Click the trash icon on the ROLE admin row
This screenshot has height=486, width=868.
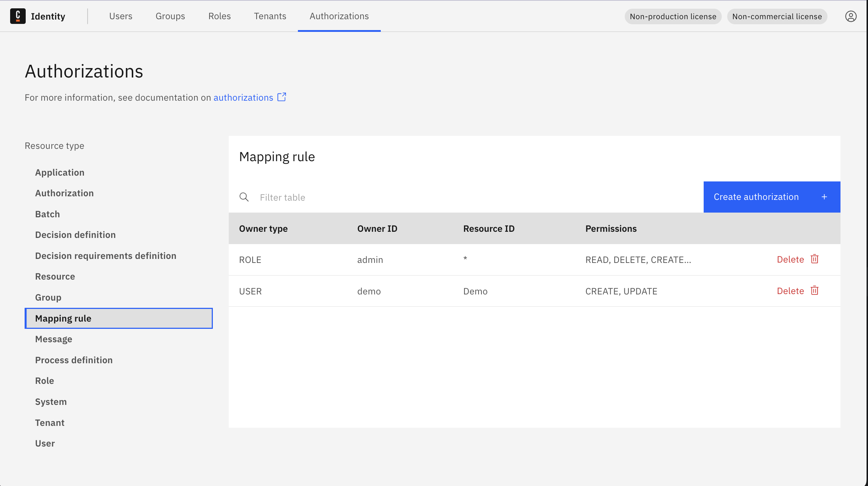tap(814, 259)
